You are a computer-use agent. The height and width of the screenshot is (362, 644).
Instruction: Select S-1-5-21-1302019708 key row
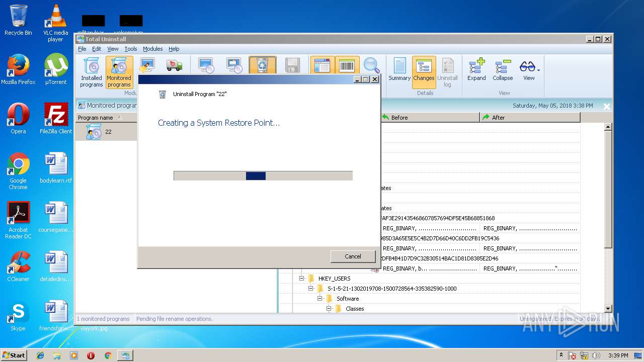pyautogui.click(x=392, y=289)
